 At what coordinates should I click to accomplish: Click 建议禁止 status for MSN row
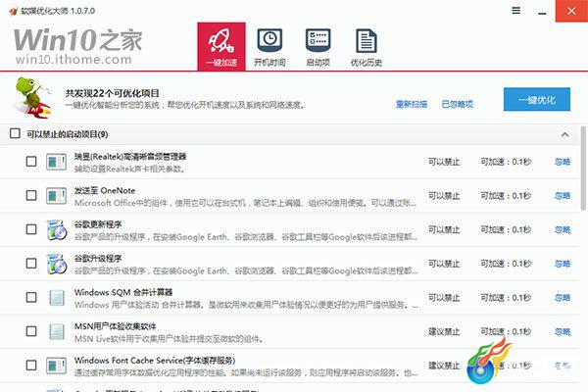coord(444,331)
